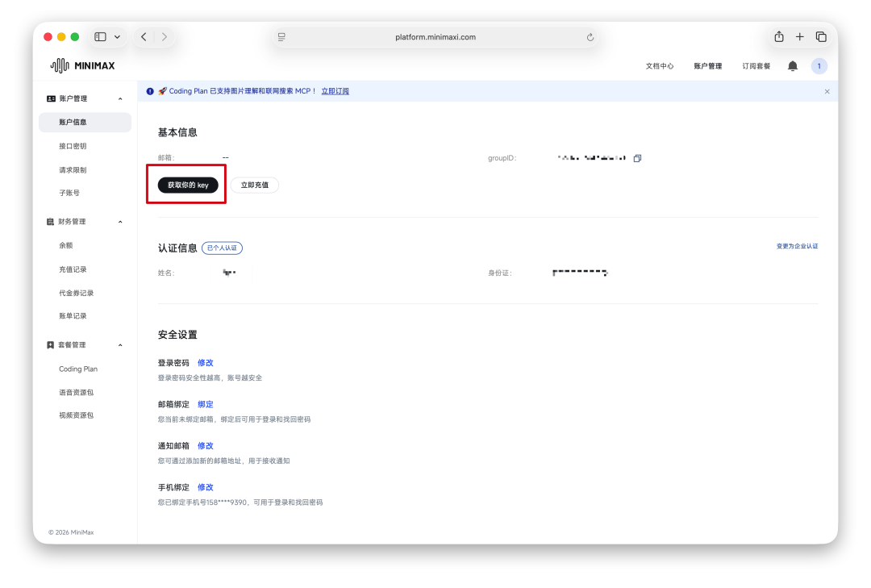The width and height of the screenshot is (871, 588).
Task: Click the MiniMax logo
Action: 81,66
